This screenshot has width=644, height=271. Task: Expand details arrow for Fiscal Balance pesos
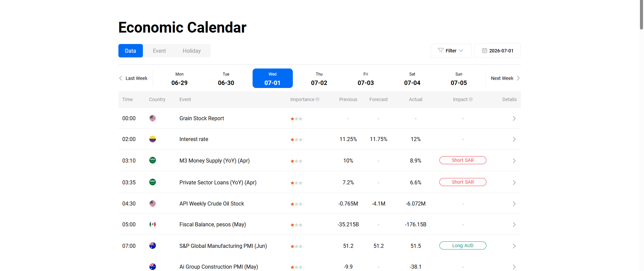click(514, 225)
